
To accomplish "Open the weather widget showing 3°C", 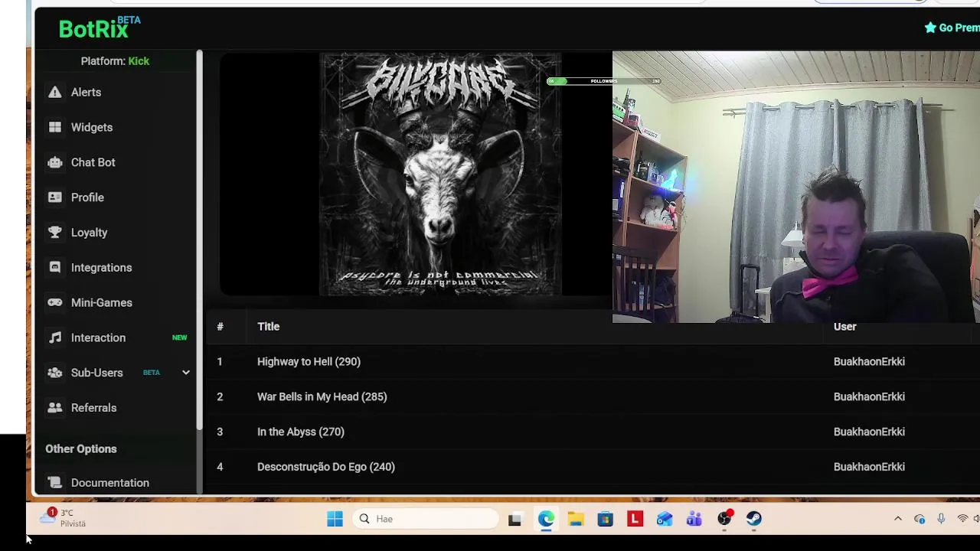I will 63,518.
